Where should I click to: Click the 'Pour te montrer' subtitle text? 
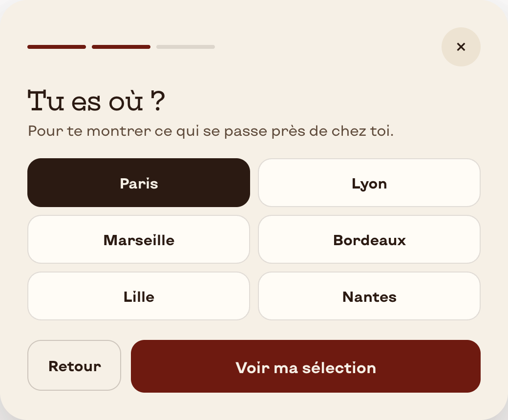tap(211, 131)
